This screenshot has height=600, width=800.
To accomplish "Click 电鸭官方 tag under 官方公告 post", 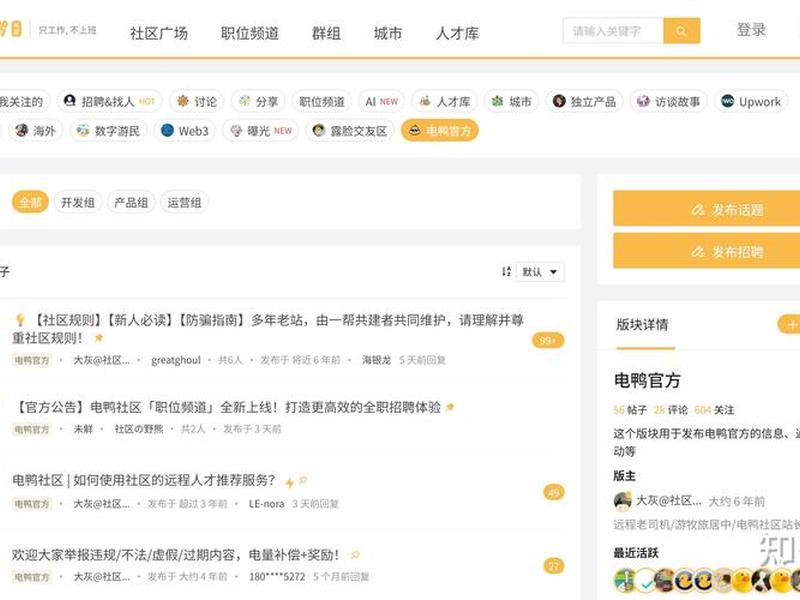I will coord(32,430).
